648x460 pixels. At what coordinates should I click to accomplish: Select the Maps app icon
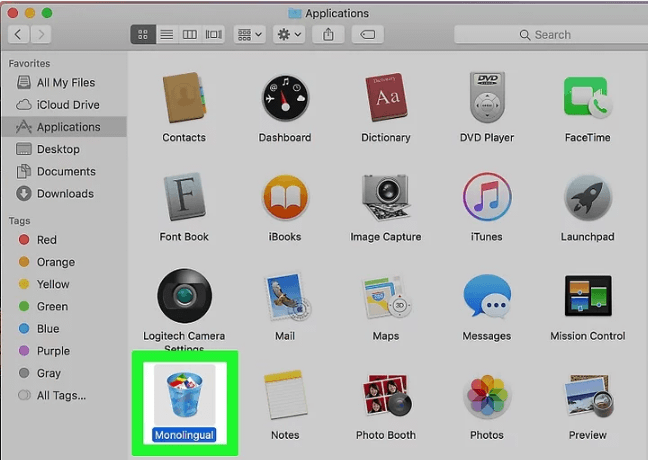coord(387,297)
